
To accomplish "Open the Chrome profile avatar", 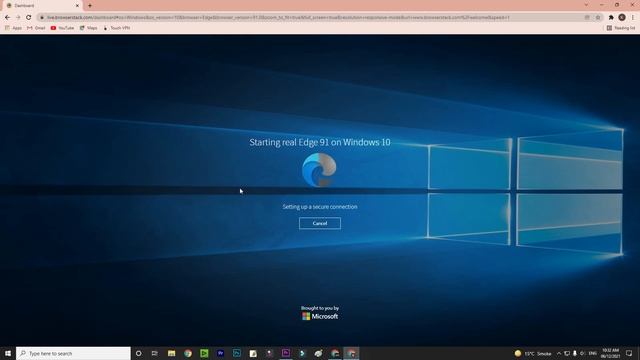I will point(622,18).
